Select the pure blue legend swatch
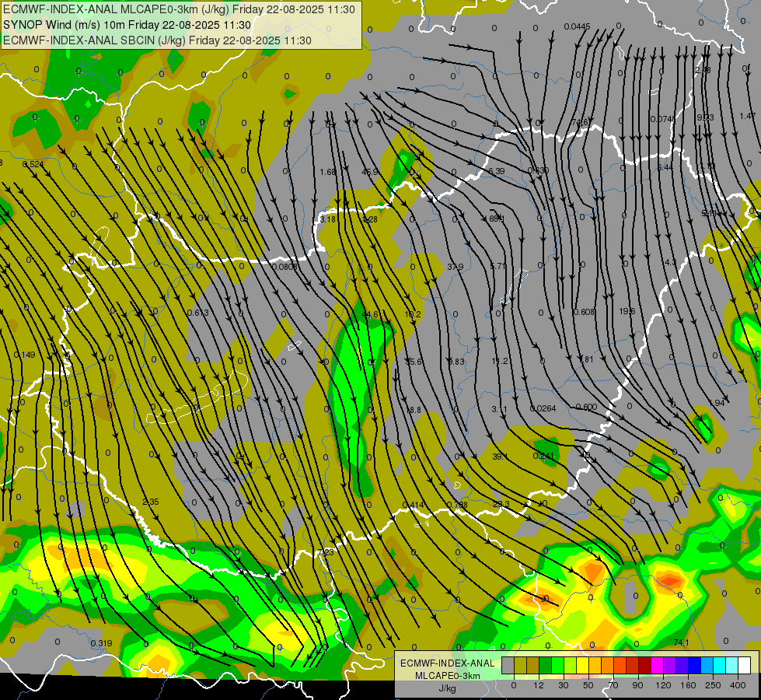The image size is (761, 700). (x=694, y=665)
